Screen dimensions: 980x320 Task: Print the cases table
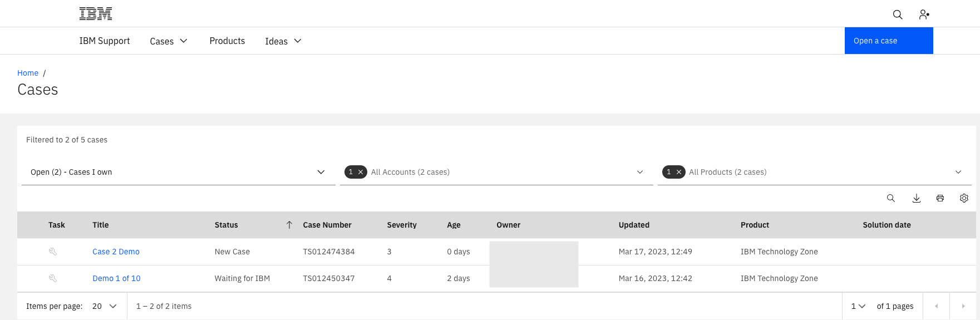(x=940, y=198)
